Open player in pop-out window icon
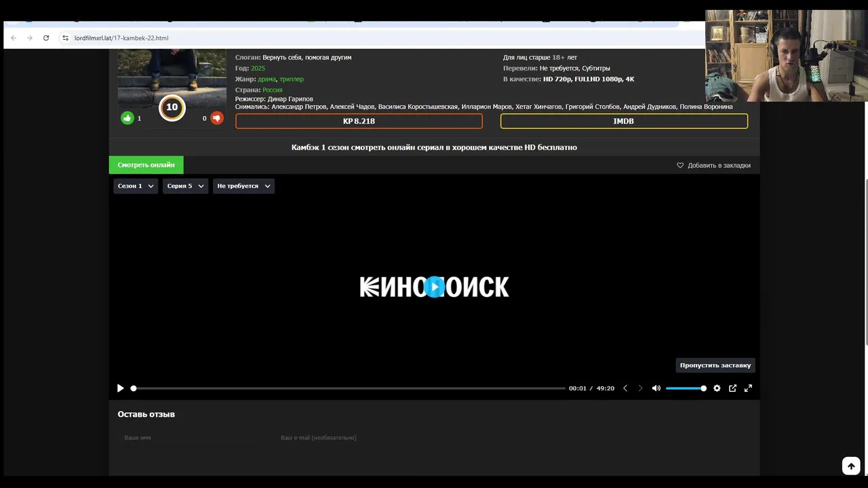The height and width of the screenshot is (488, 868). point(732,388)
